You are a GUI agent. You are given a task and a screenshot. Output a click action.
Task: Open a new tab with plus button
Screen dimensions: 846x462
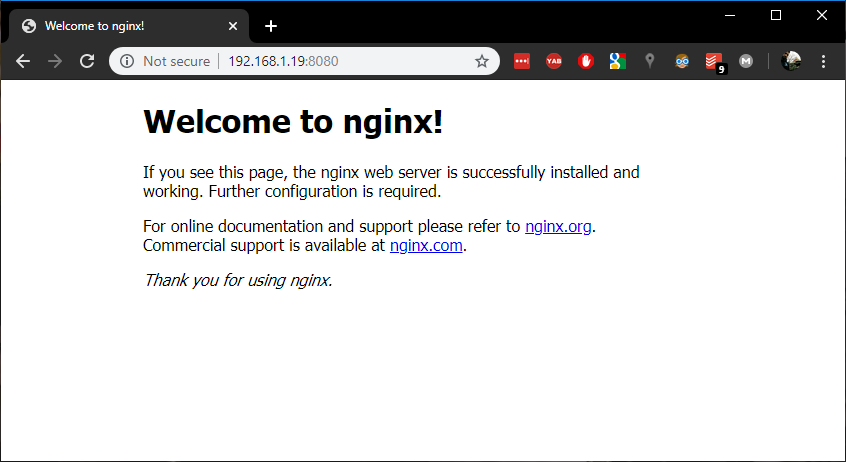270,26
